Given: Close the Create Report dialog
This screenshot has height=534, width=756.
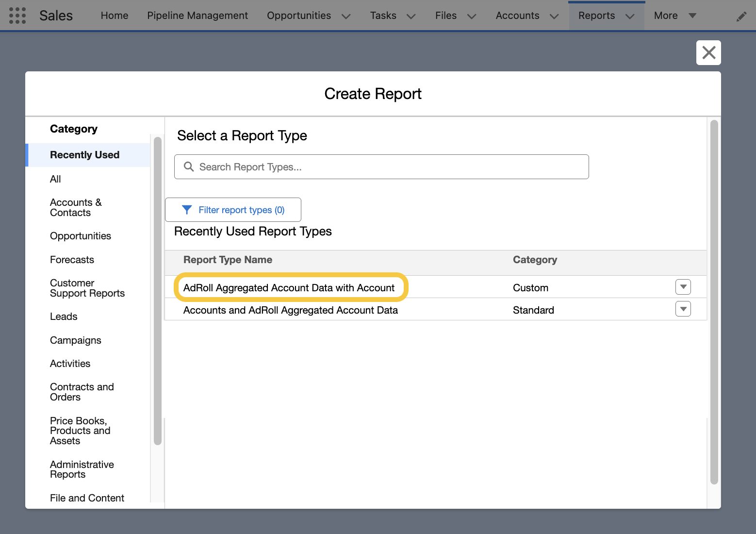Looking at the screenshot, I should (x=708, y=52).
